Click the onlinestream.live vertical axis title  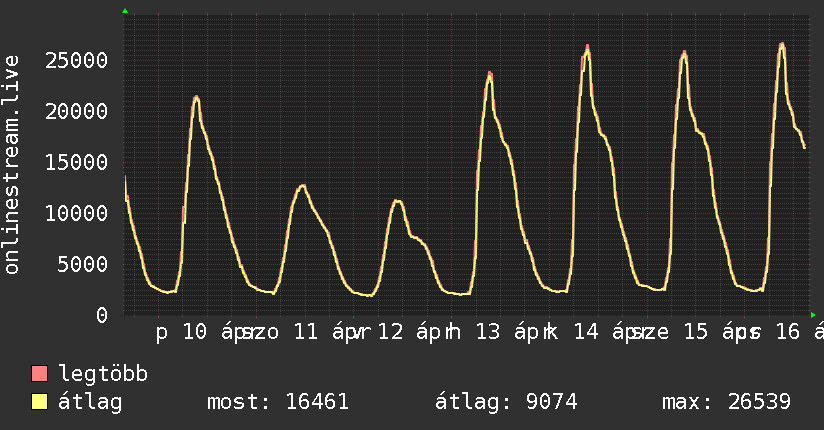click(11, 165)
